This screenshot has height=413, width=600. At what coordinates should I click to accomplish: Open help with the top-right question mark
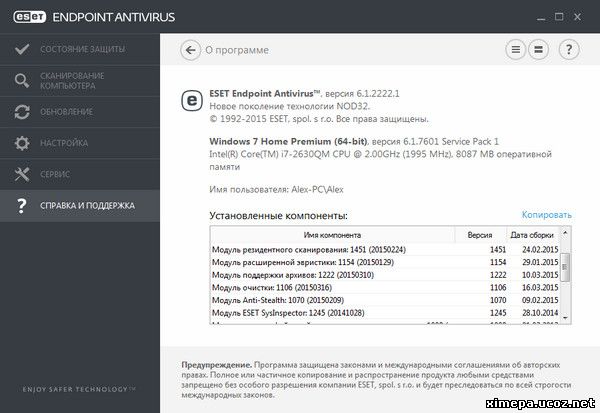pyautogui.click(x=569, y=49)
